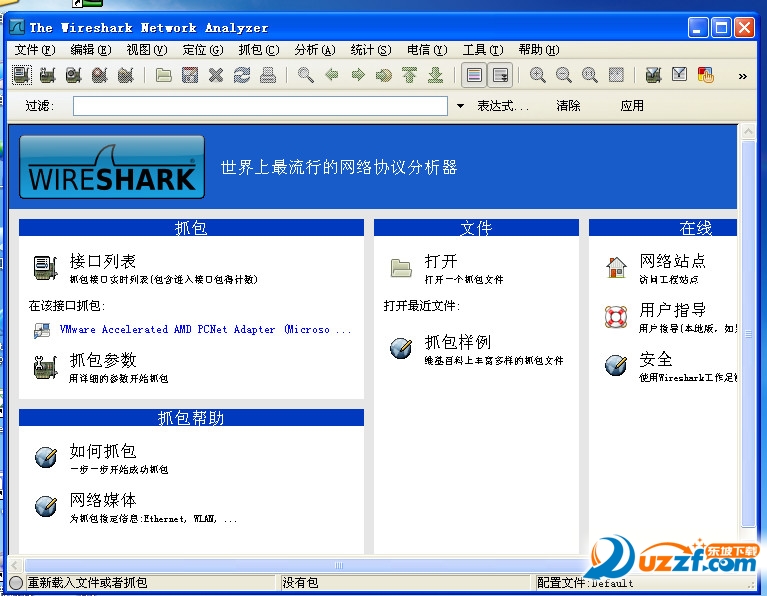Open a capture file toolbar icon
The width and height of the screenshot is (767, 596).
pos(163,75)
